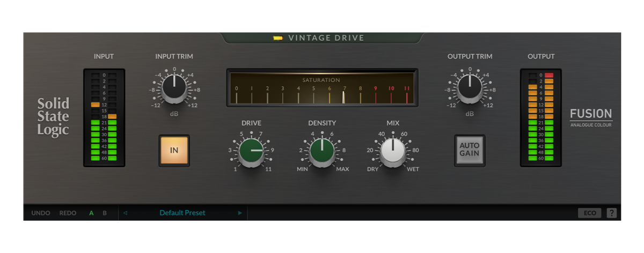Image resolution: width=644 pixels, height=253 pixels.
Task: Toggle the IN bypass button
Action: coord(174,150)
